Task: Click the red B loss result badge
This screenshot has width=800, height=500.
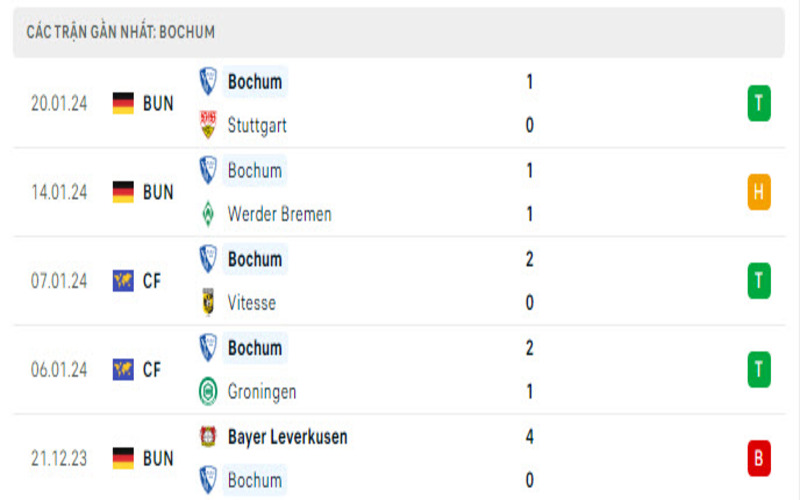Action: coord(759,459)
